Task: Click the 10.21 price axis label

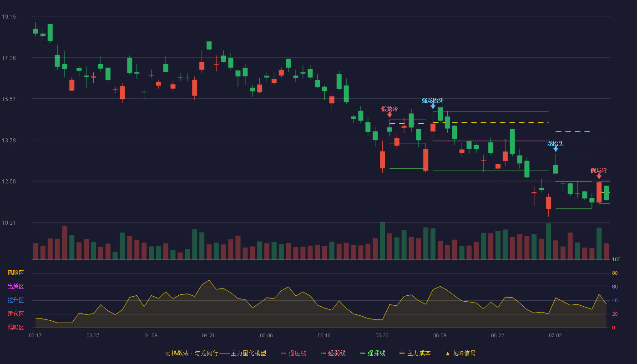Action: pyautogui.click(x=9, y=223)
